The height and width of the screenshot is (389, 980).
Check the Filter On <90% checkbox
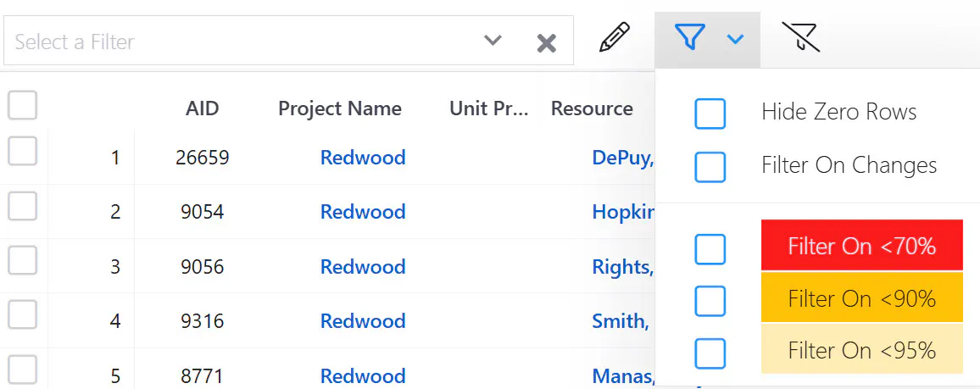coord(710,301)
